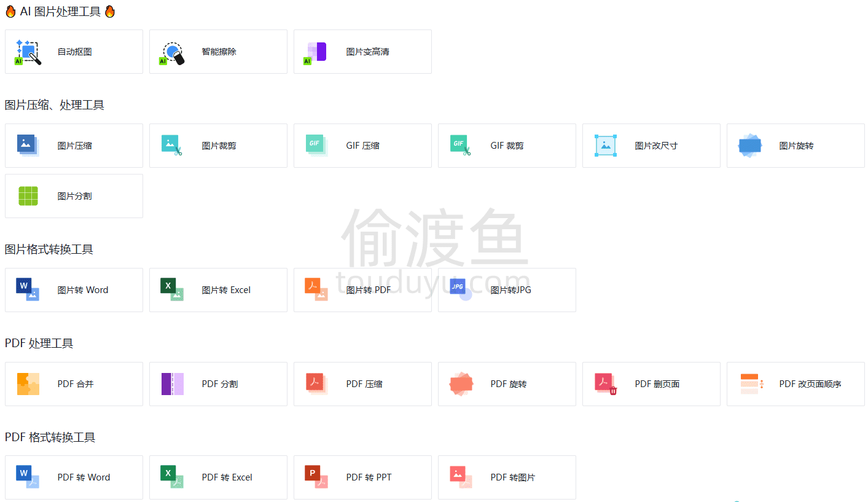The image size is (868, 502).
Task: Click the 图片分割 green grid icon
Action: tap(28, 196)
